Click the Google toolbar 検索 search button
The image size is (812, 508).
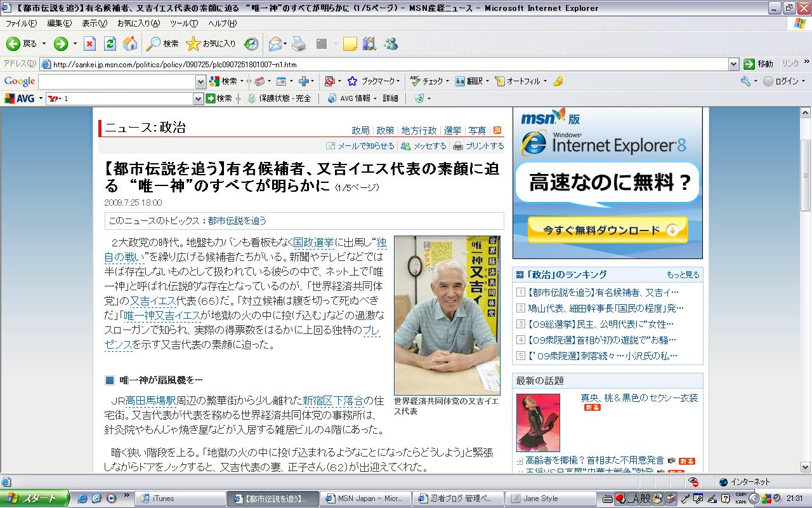tap(223, 81)
